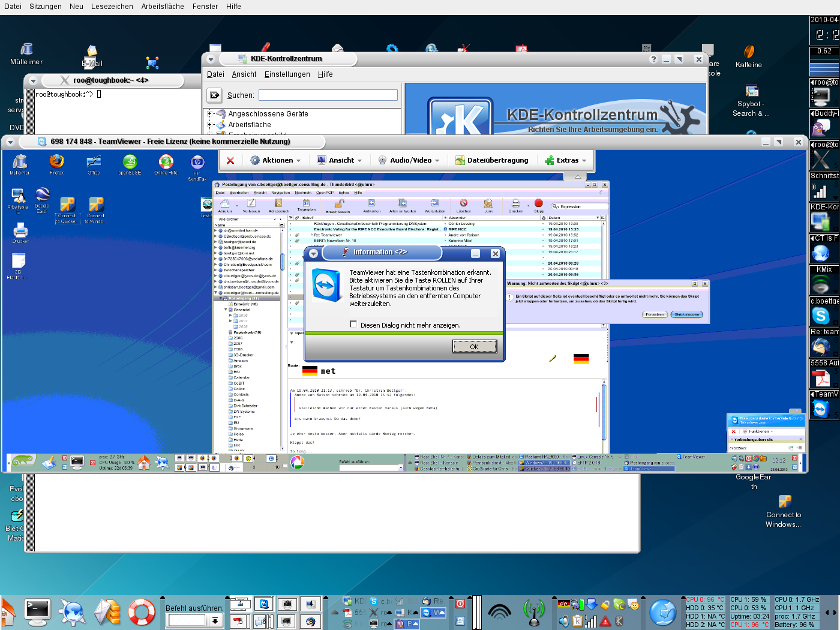Click the clear-search icon beside Suchen
The width and height of the screenshot is (840, 630).
pos(214,95)
